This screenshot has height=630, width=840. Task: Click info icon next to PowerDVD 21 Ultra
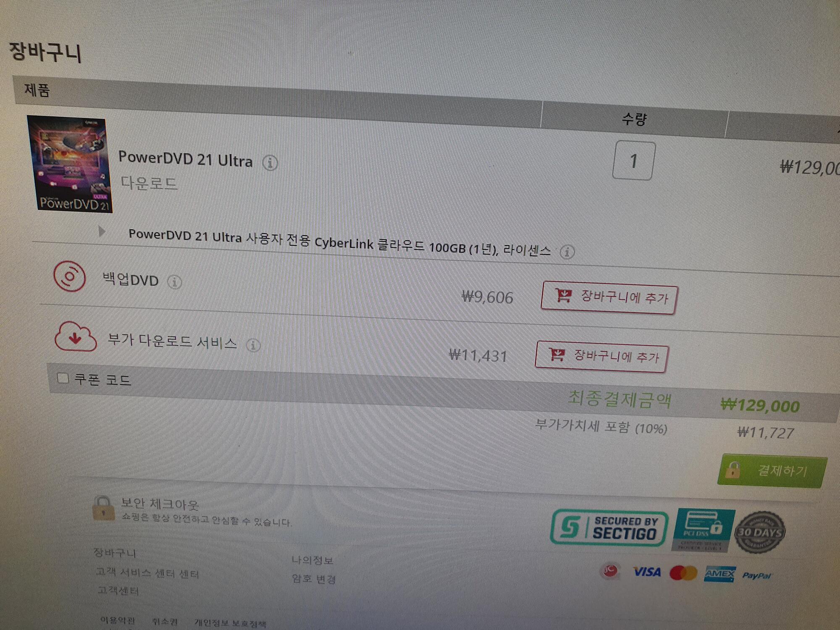[x=270, y=163]
